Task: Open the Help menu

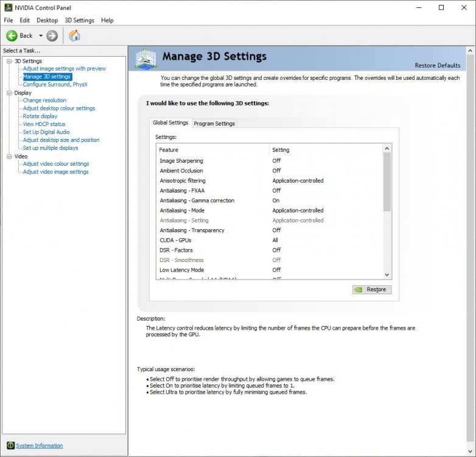Action: coord(107,20)
